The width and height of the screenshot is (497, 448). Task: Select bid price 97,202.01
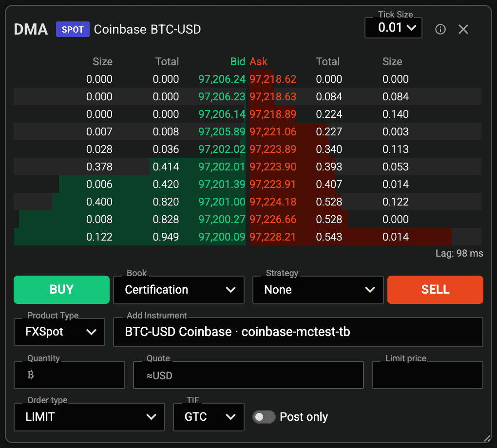pyautogui.click(x=222, y=167)
